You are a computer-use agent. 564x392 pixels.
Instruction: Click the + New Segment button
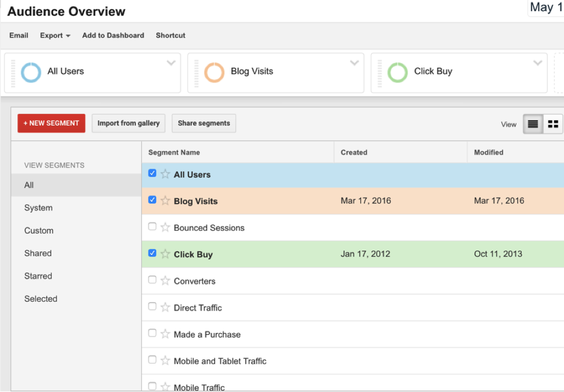point(51,123)
